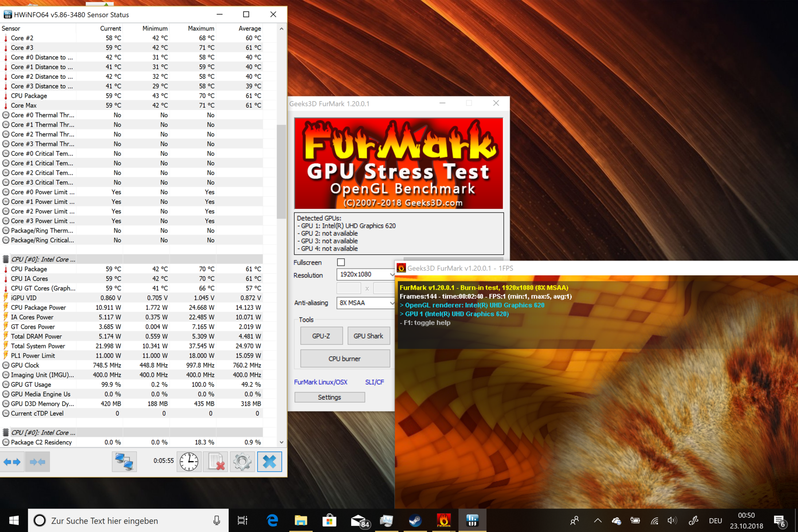Switch to HWiNFO taskbar icon
Screen dimensions: 798x532
tap(472, 520)
